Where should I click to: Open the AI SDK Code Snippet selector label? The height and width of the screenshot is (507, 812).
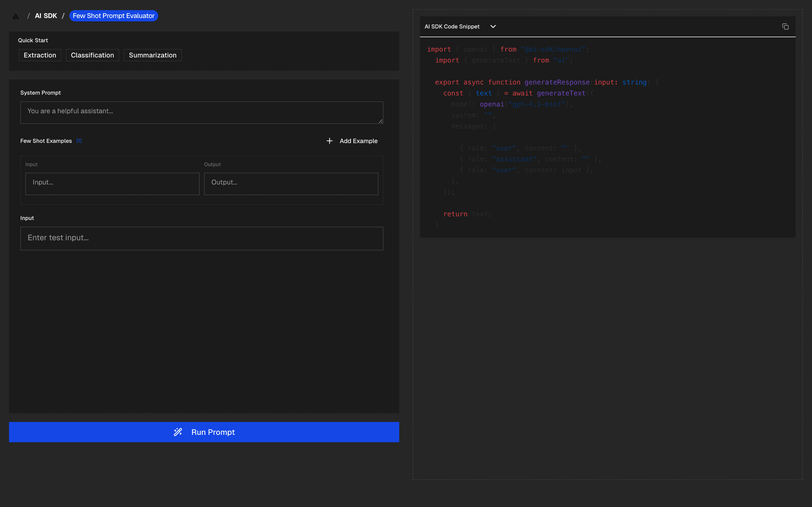[x=452, y=26]
